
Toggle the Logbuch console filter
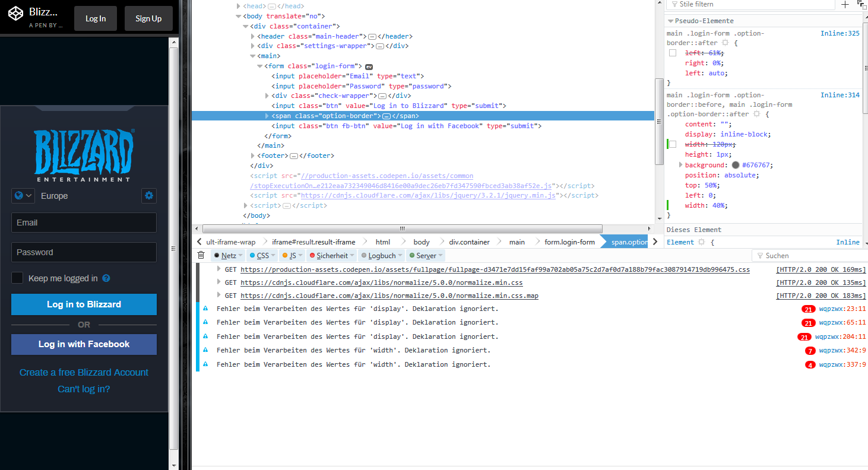[381, 256]
